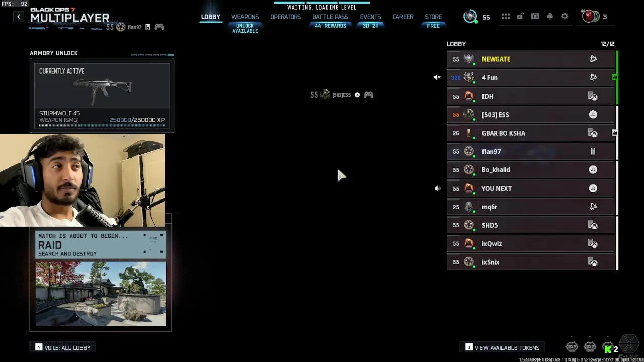This screenshot has width=644, height=362.
Task: Select player NEWGATE in lobby list
Action: [531, 59]
